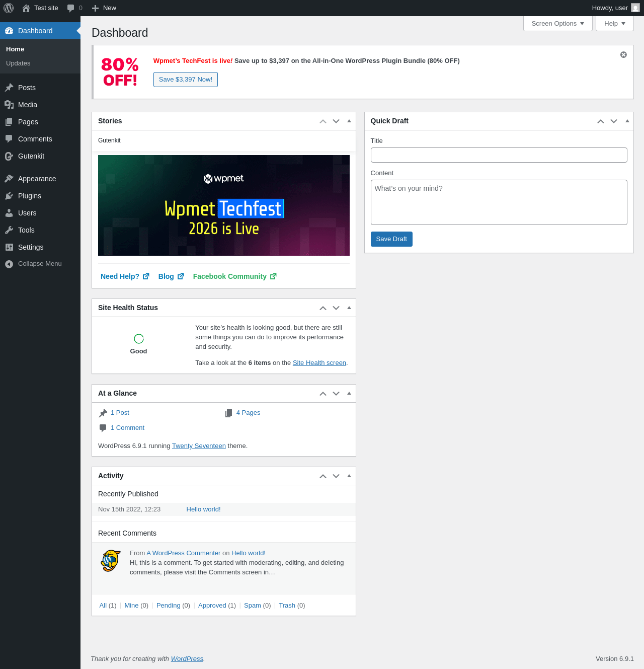Click the Quick Draft Title field
This screenshot has width=644, height=669.
tap(499, 155)
